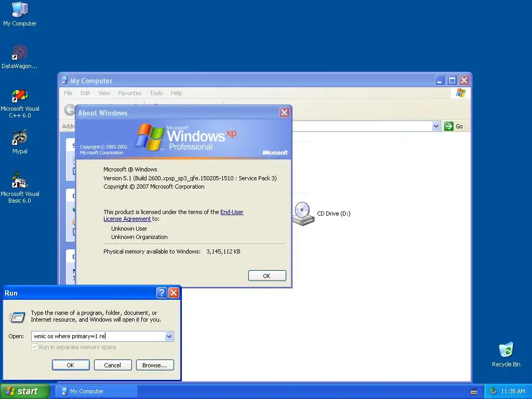Click inside the Open command text field
Viewport: 532px width, 399px height.
(98, 336)
